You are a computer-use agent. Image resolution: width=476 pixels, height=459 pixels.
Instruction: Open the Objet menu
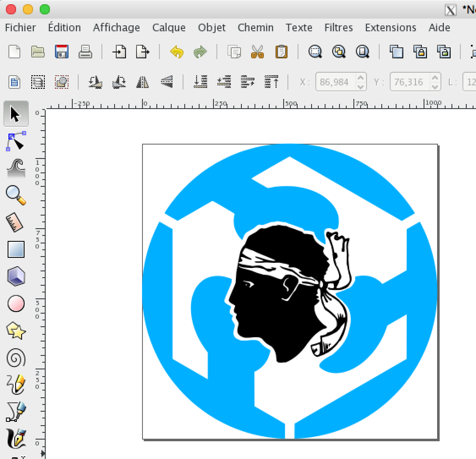click(212, 27)
